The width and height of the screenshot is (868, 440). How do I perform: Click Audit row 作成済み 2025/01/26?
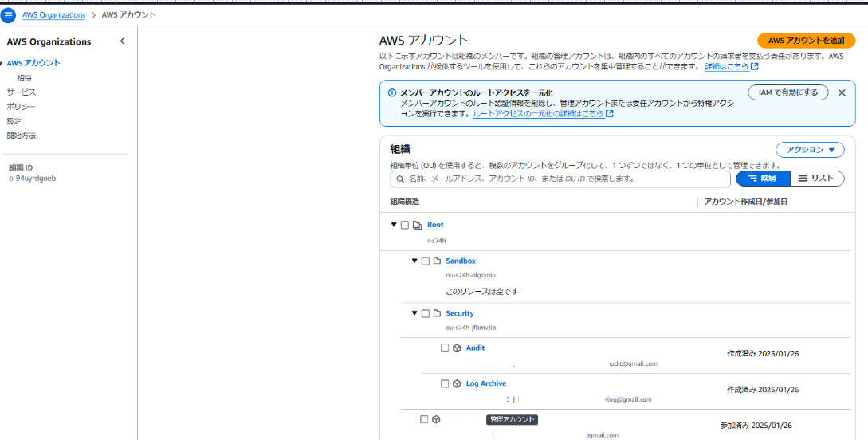[763, 353]
